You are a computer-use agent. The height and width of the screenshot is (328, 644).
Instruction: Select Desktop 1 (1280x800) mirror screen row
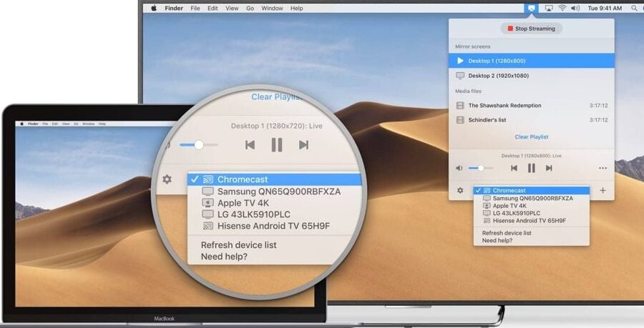point(532,61)
